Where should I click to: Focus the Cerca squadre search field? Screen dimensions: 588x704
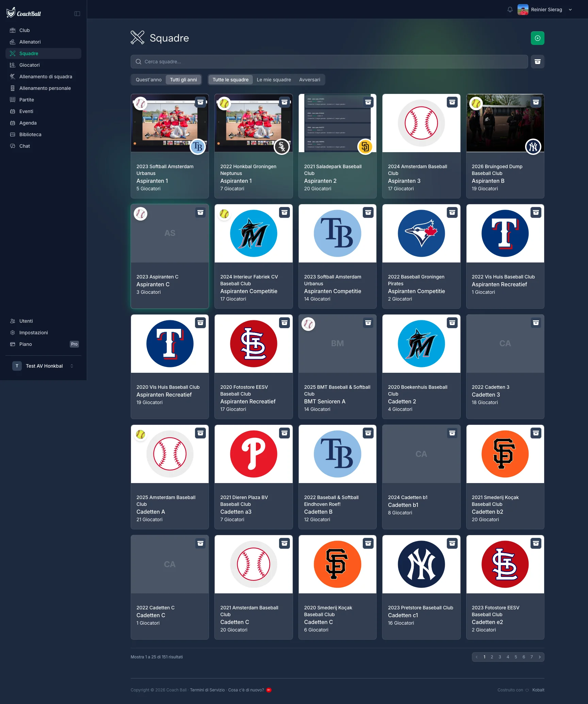tap(329, 62)
